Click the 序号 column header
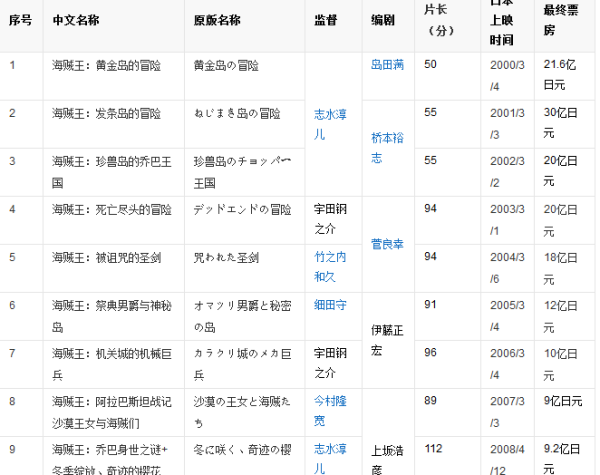This screenshot has height=475, width=600. click(21, 20)
